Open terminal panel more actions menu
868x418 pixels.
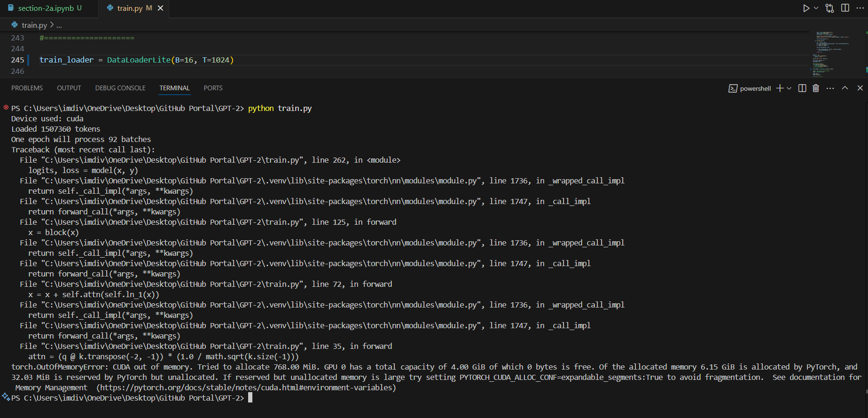830,88
